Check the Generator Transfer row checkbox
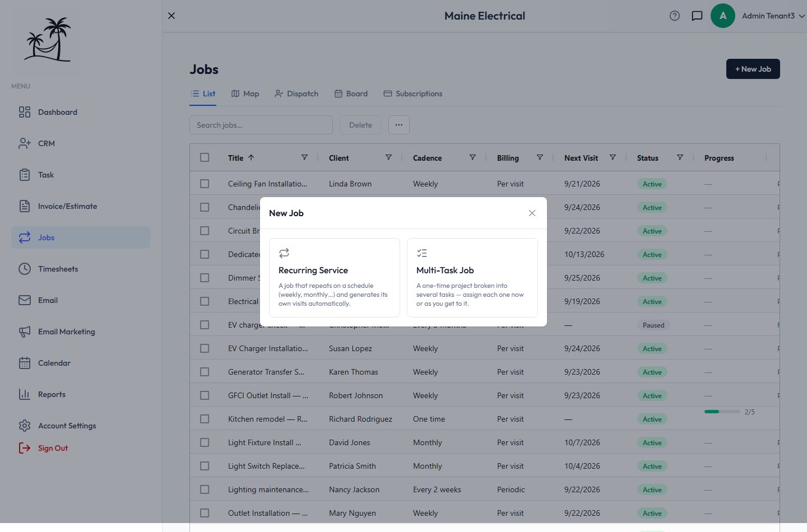The image size is (807, 532). tap(205, 372)
